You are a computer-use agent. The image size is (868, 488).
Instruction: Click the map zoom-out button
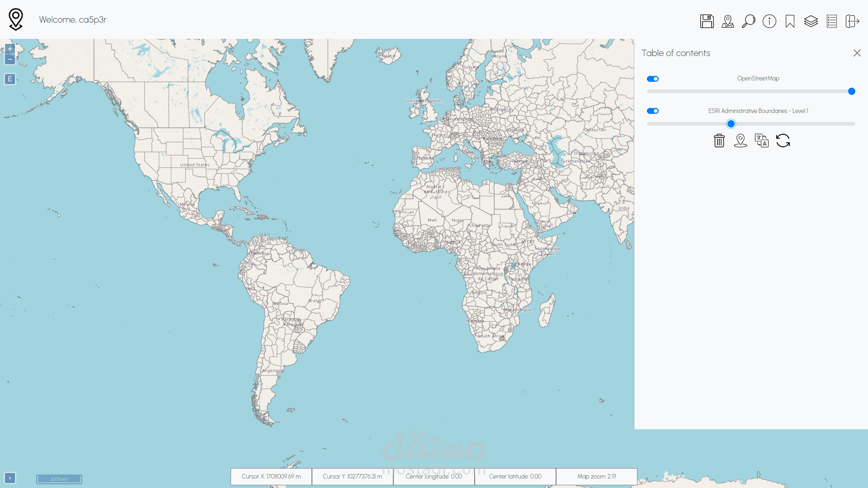(9, 59)
